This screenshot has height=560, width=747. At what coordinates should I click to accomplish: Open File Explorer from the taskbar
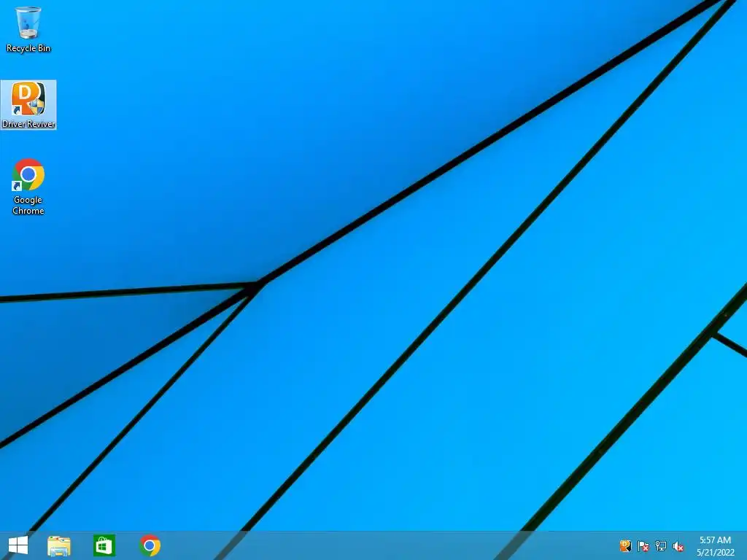coord(59,545)
